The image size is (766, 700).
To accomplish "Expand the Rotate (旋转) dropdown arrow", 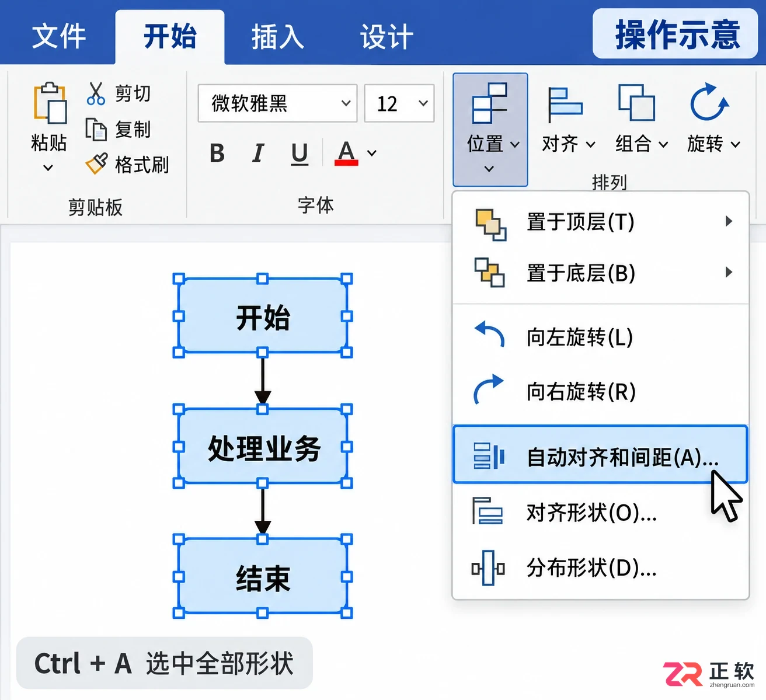I will 736,144.
